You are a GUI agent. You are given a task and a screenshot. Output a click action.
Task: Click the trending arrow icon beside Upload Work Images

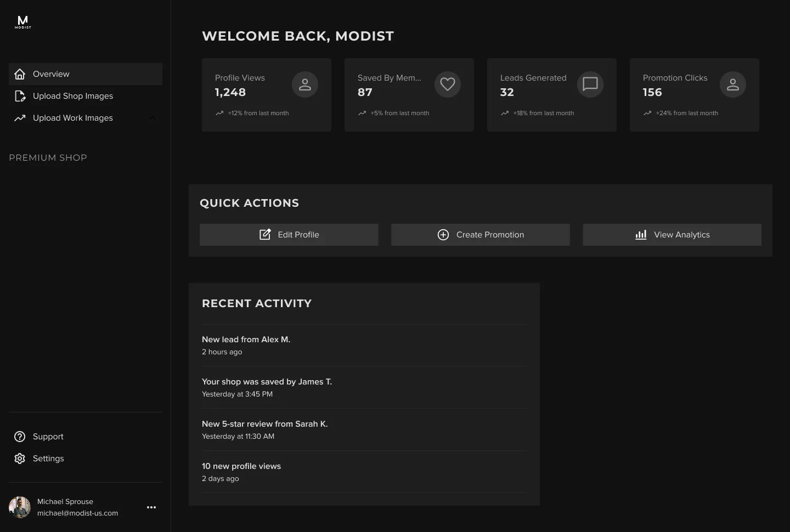point(20,118)
